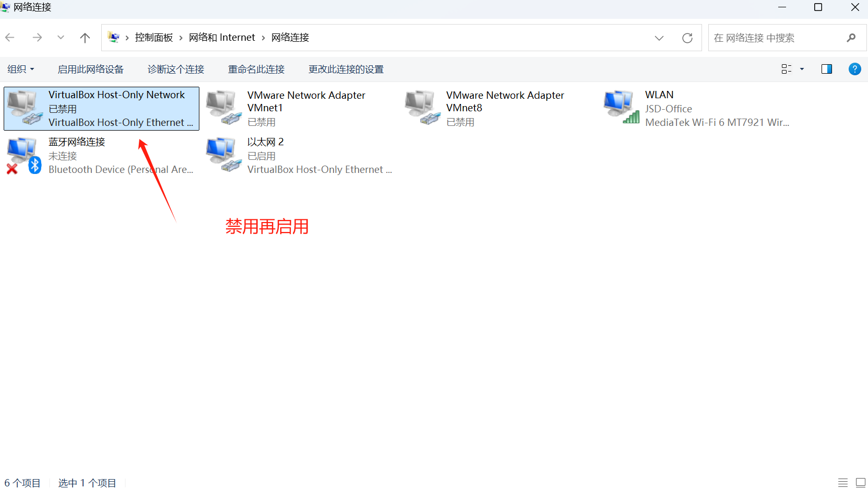Open the address bar history dropdown
Image resolution: width=868 pixels, height=489 pixels.
coord(659,38)
